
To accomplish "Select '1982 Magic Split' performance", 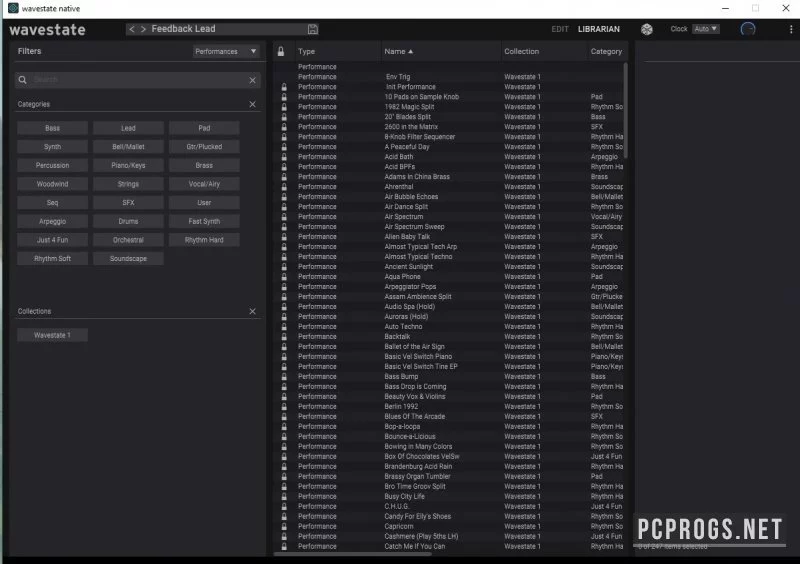I will (409, 107).
